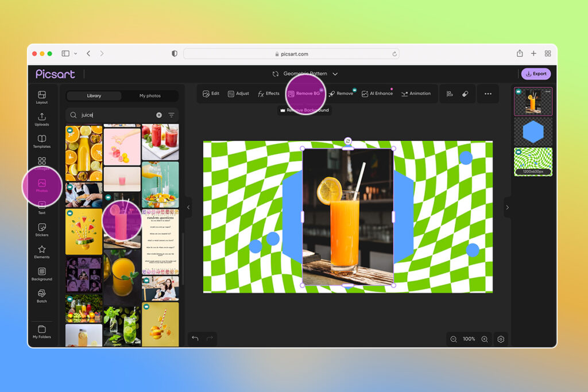Collapse the photo library panel chevron

click(x=188, y=207)
